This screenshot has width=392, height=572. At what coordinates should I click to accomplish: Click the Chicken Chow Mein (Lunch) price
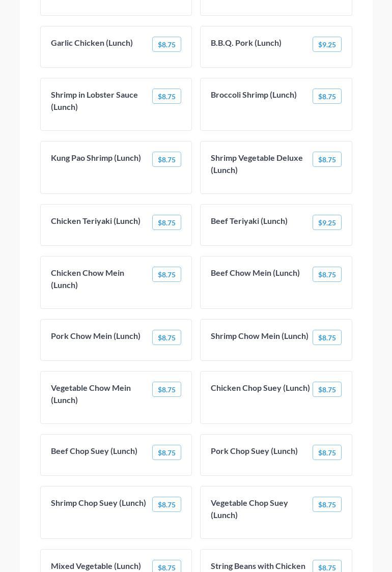(x=166, y=275)
